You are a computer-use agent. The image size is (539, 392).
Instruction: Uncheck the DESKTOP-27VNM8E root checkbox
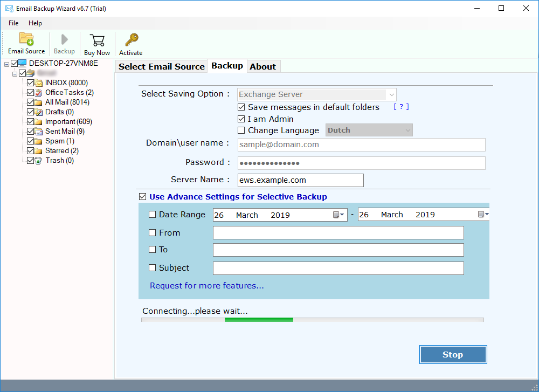(14, 63)
